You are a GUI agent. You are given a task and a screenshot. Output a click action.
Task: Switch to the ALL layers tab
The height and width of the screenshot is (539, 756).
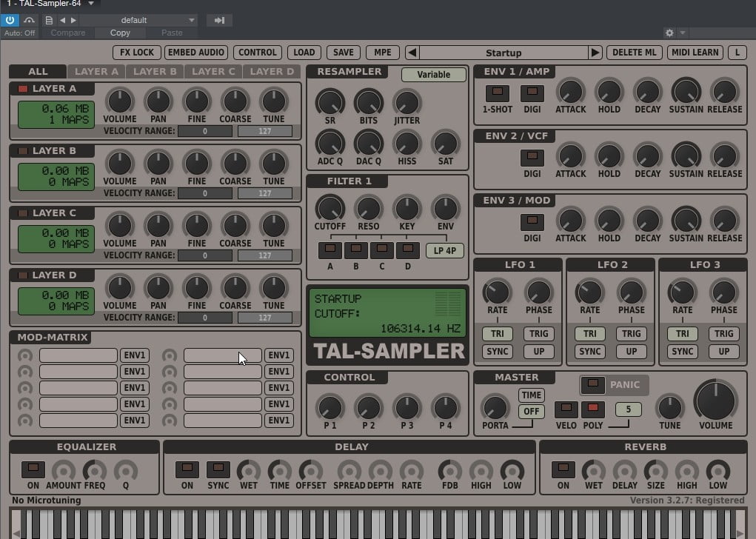(x=38, y=72)
